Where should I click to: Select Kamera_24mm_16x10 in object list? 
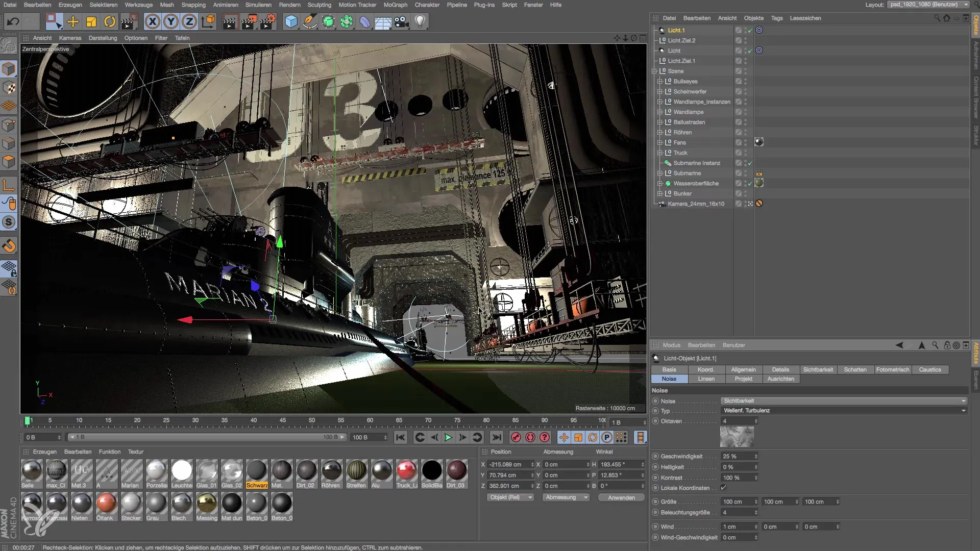pos(696,204)
